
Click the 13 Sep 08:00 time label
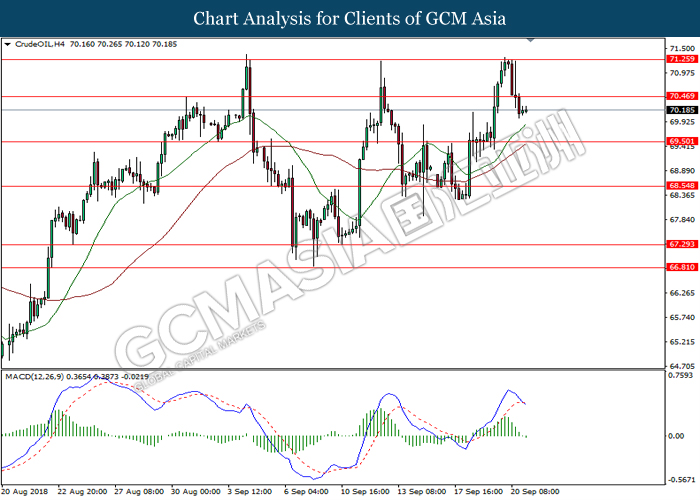[422, 492]
